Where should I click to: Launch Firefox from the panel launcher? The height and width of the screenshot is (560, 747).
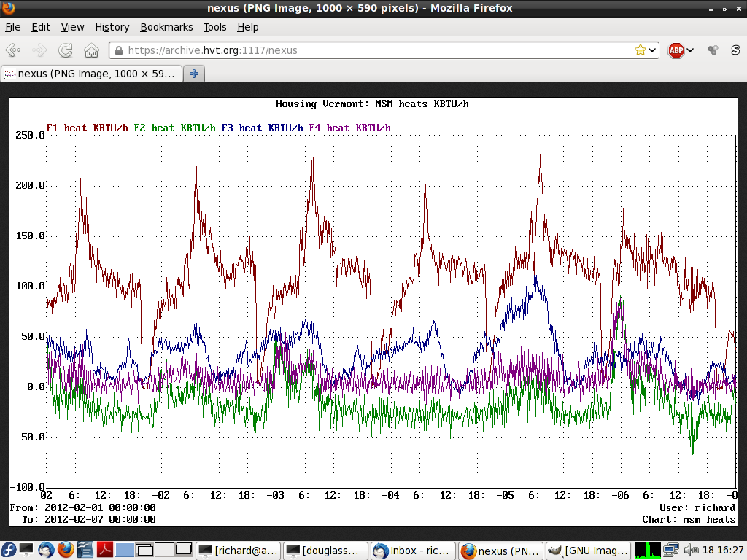66,550
